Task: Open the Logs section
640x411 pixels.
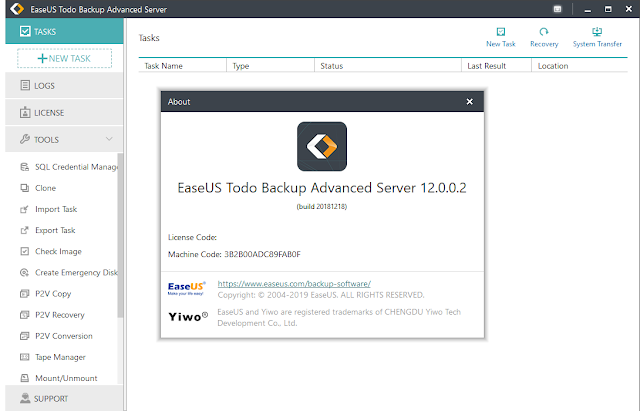Action: tap(64, 85)
